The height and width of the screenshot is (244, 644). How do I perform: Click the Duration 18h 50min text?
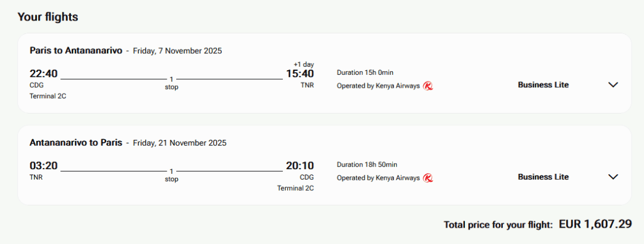(x=366, y=164)
